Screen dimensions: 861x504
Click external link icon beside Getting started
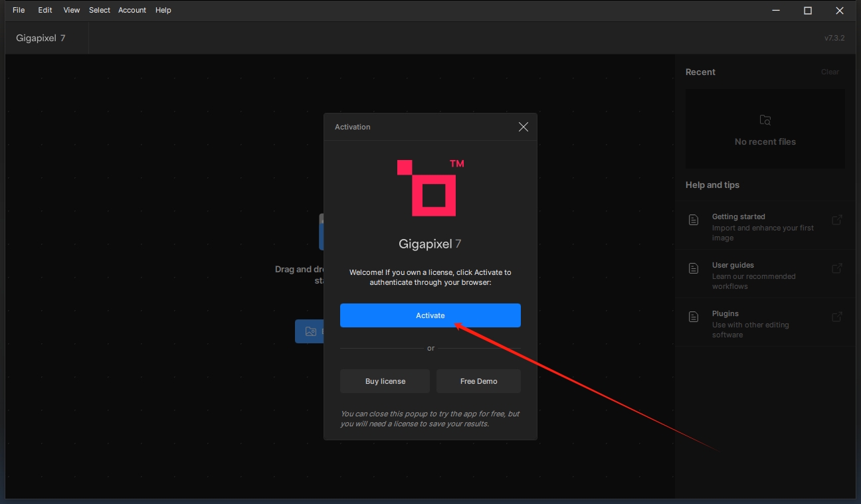tap(837, 220)
